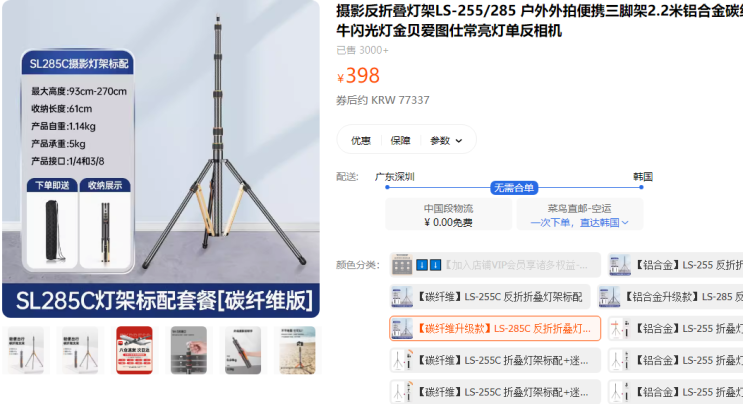
Task: Expand 一次下单,直达韩国 shipping details
Action: (x=579, y=223)
